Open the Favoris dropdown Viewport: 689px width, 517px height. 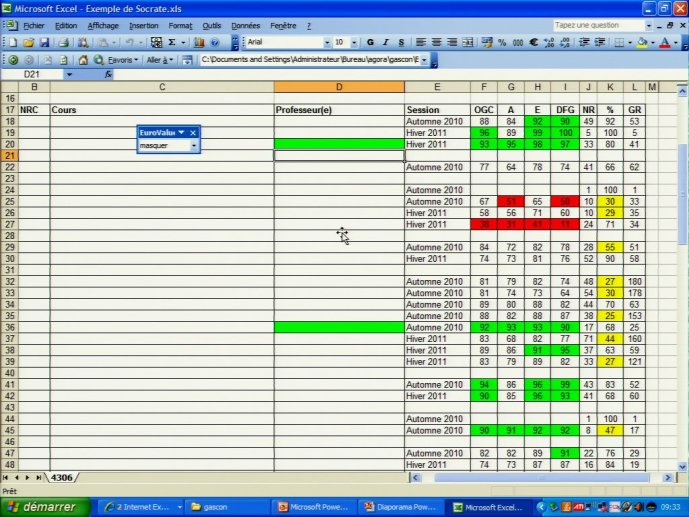(x=123, y=60)
